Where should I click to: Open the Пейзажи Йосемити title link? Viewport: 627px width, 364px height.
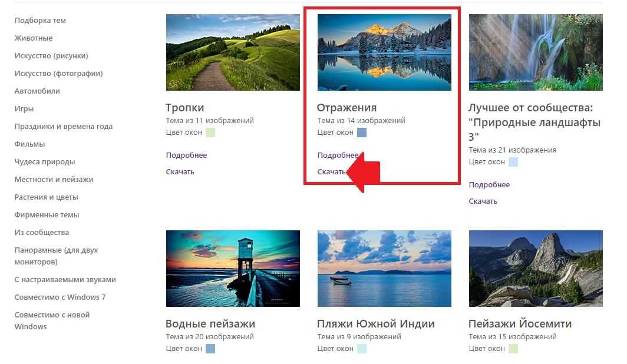click(520, 324)
